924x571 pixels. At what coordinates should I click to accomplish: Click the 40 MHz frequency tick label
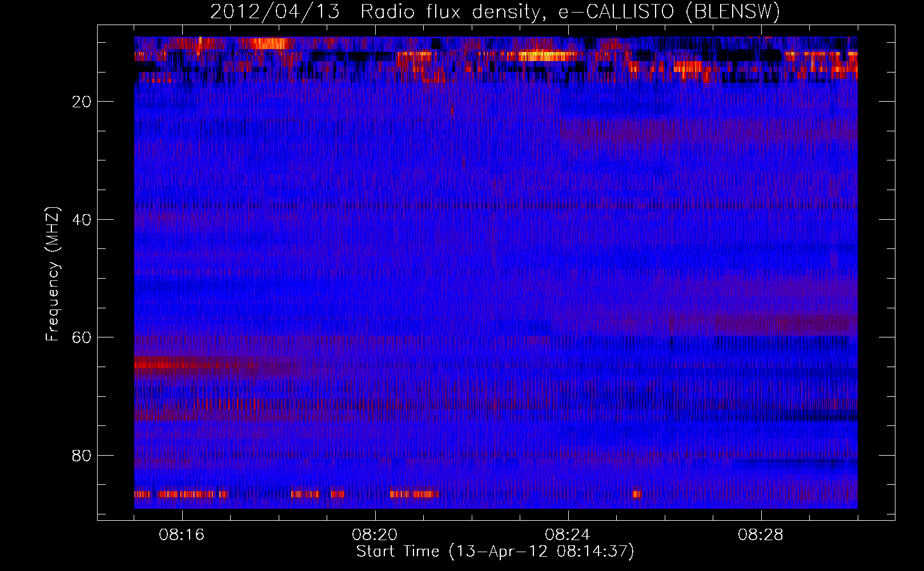[x=82, y=220]
